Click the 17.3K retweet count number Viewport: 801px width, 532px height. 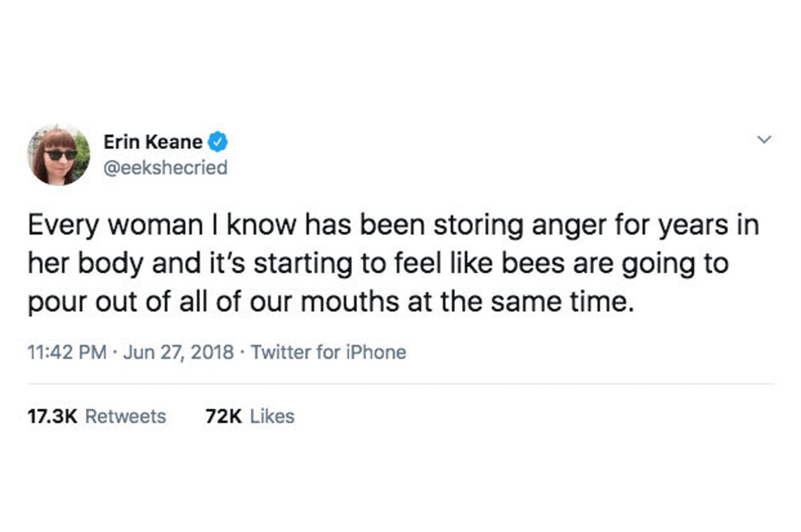(x=52, y=417)
